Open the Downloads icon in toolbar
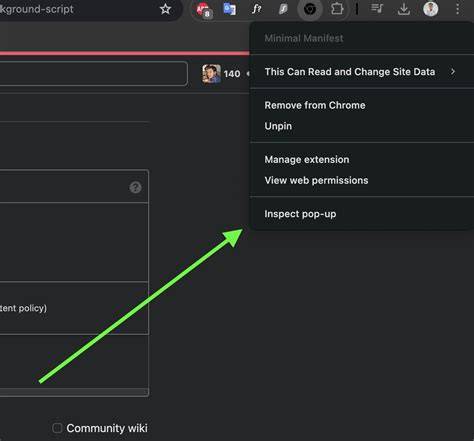The image size is (474, 441). (x=404, y=9)
